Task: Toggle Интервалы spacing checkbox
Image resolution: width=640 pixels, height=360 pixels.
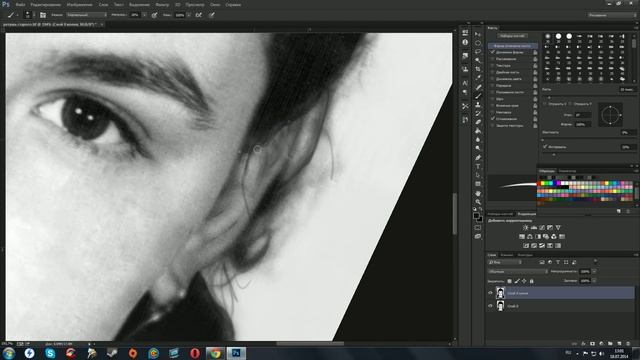Action: [x=545, y=147]
